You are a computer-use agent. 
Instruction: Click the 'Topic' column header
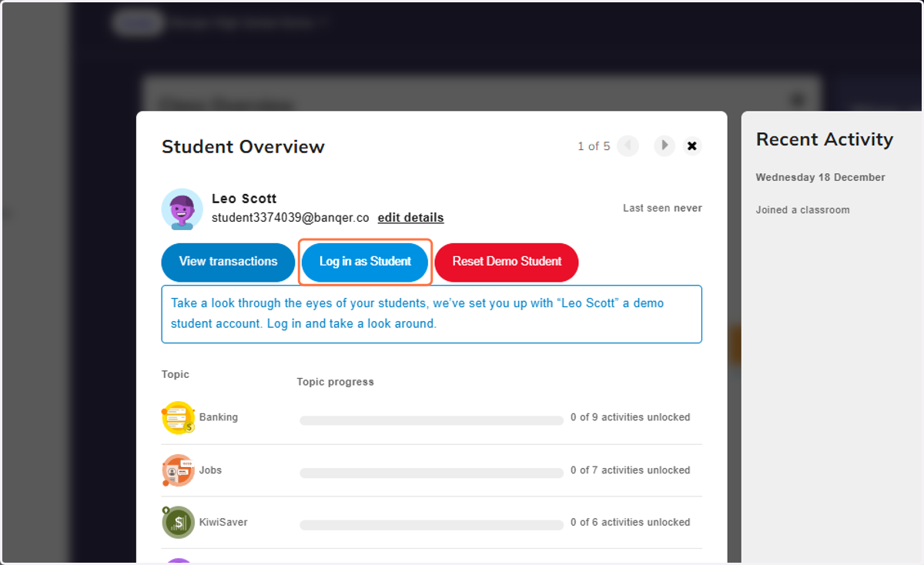176,374
